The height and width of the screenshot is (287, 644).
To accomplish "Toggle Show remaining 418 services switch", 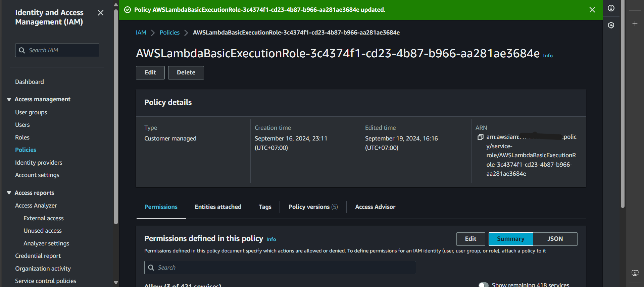I will [x=484, y=285].
